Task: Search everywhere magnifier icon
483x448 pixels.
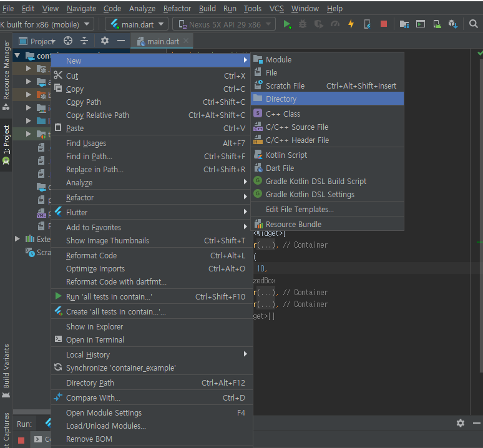Action: [473, 24]
